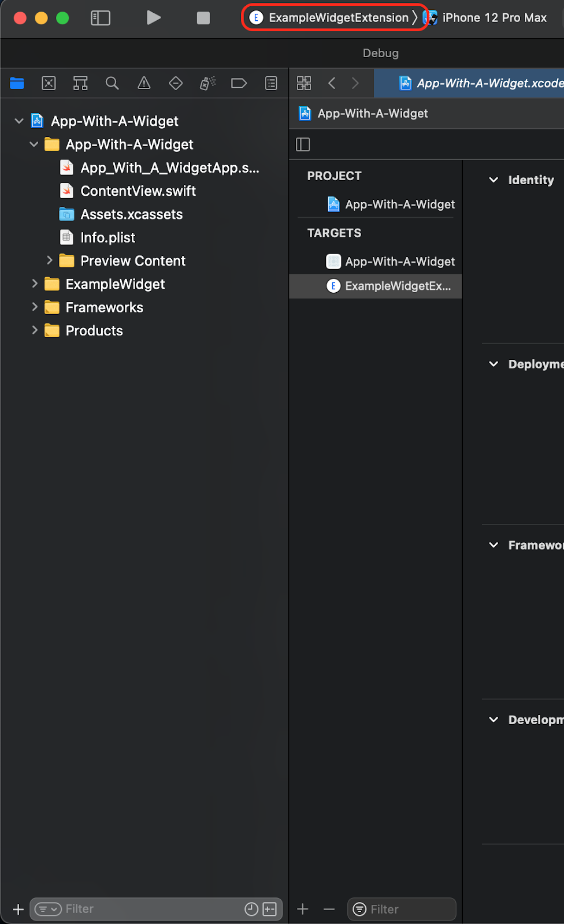
Task: Stop the running task
Action: click(x=203, y=18)
